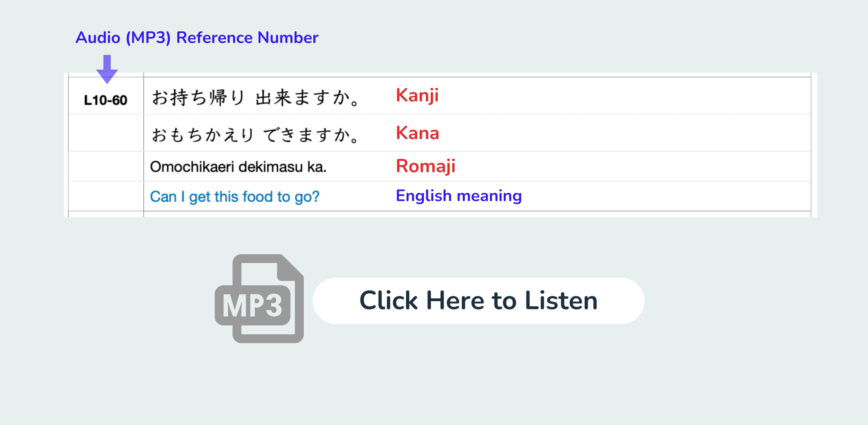Click the Audio (MP3) Reference Number heading
Image resolution: width=868 pixels, height=425 pixels.
tap(197, 38)
